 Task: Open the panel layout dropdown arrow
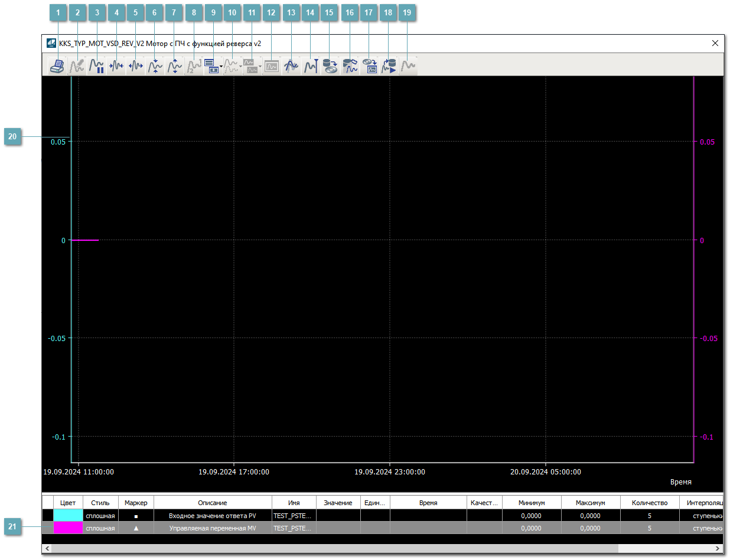click(221, 67)
